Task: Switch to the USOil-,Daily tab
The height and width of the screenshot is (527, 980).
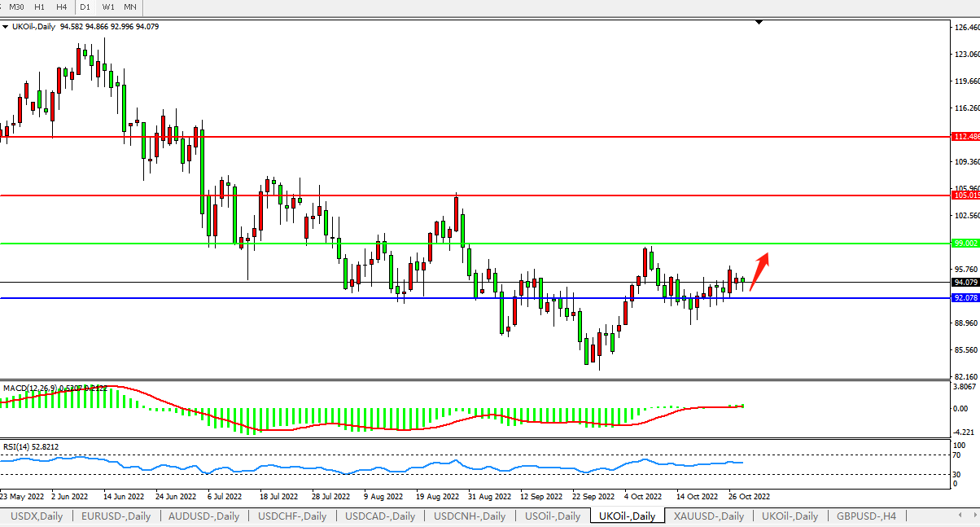Action: pyautogui.click(x=553, y=516)
